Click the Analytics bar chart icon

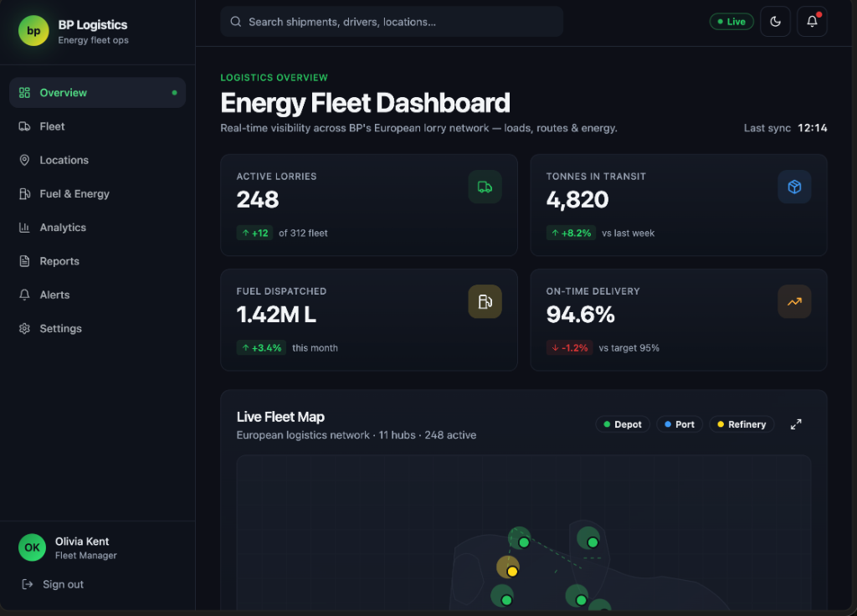point(24,228)
